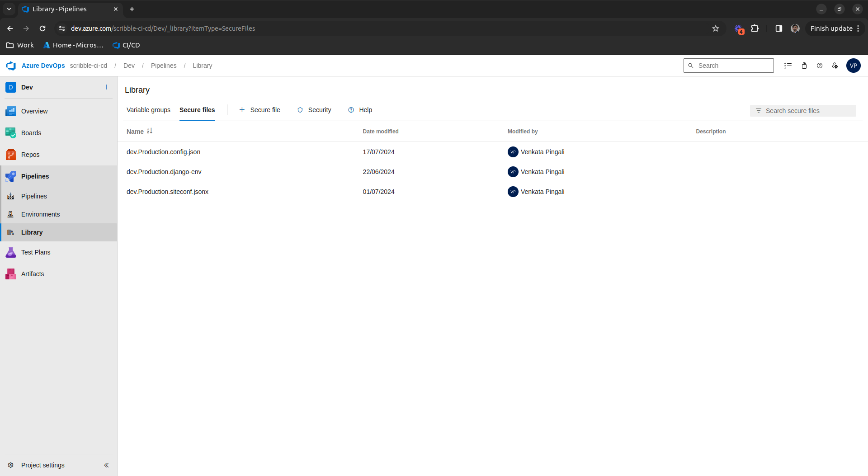Go back to the previous page
868x476 pixels.
click(10, 28)
